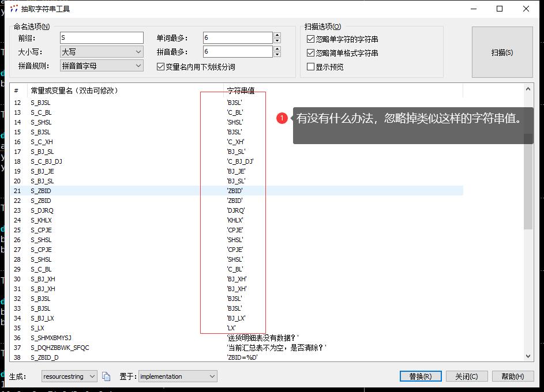Screen dimensions: 544x392
Task: Click scrollbar down arrow in string list
Action: tap(528, 356)
